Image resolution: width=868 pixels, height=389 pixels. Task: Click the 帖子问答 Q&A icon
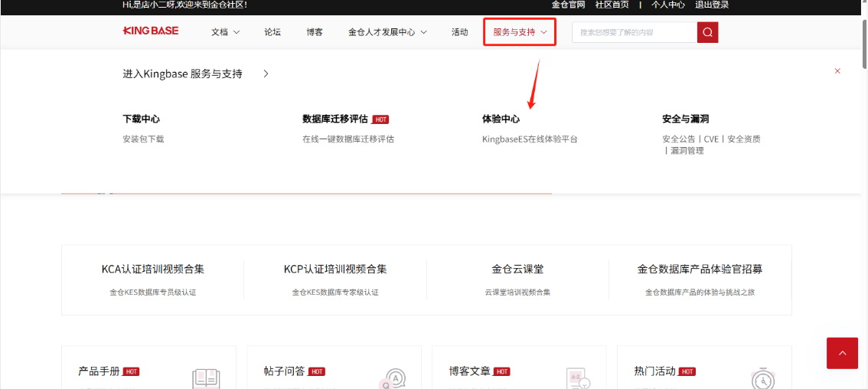coord(393,378)
